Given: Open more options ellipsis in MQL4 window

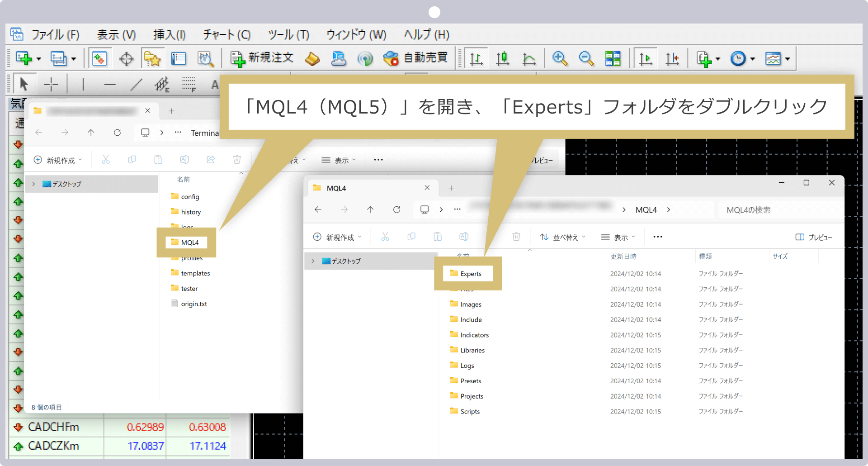Looking at the screenshot, I should (658, 237).
